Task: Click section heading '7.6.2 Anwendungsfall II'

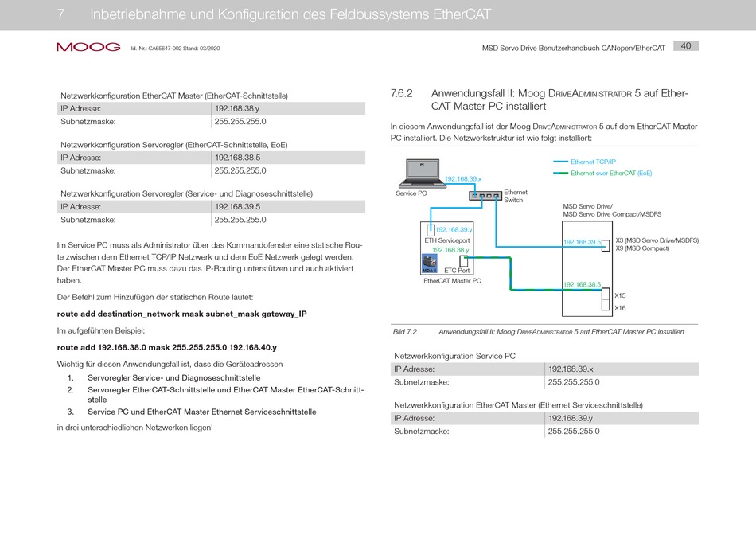Action: pos(539,100)
